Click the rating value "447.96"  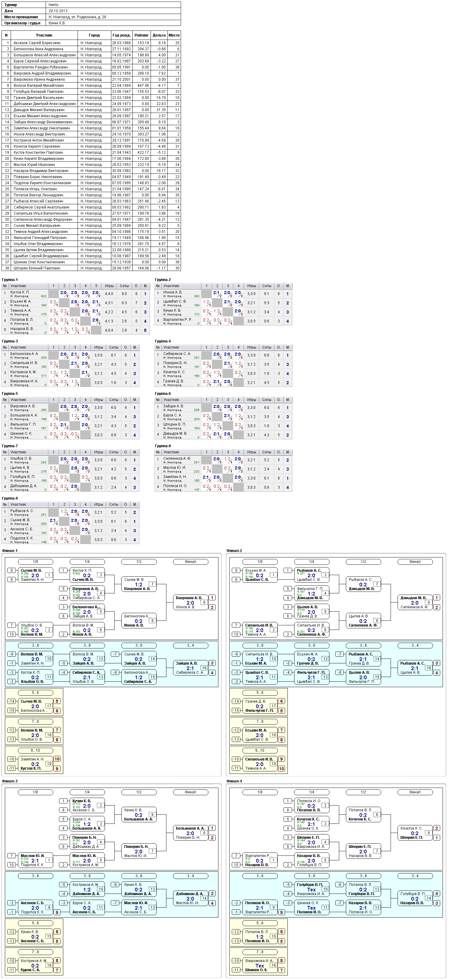tap(143, 86)
